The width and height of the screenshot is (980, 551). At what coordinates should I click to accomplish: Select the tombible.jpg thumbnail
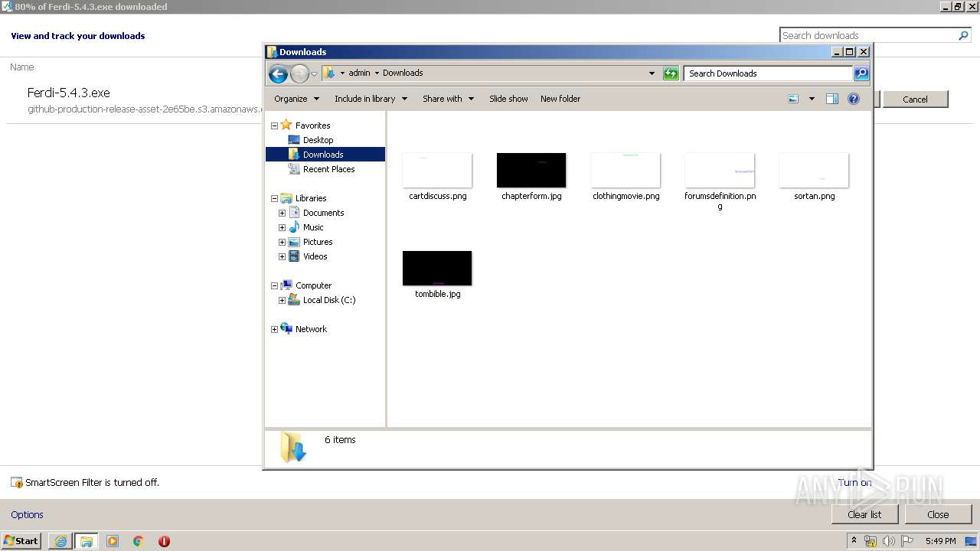(x=437, y=268)
